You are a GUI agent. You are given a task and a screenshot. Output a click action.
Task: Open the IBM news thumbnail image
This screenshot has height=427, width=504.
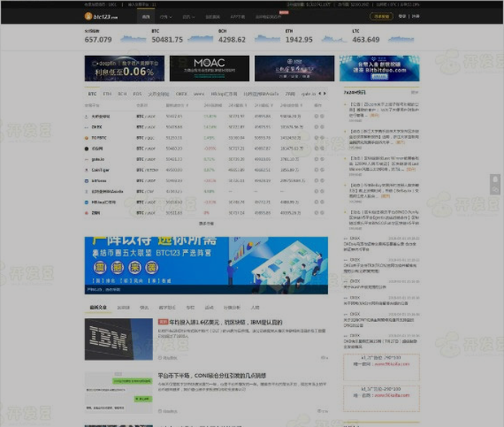[x=119, y=338]
